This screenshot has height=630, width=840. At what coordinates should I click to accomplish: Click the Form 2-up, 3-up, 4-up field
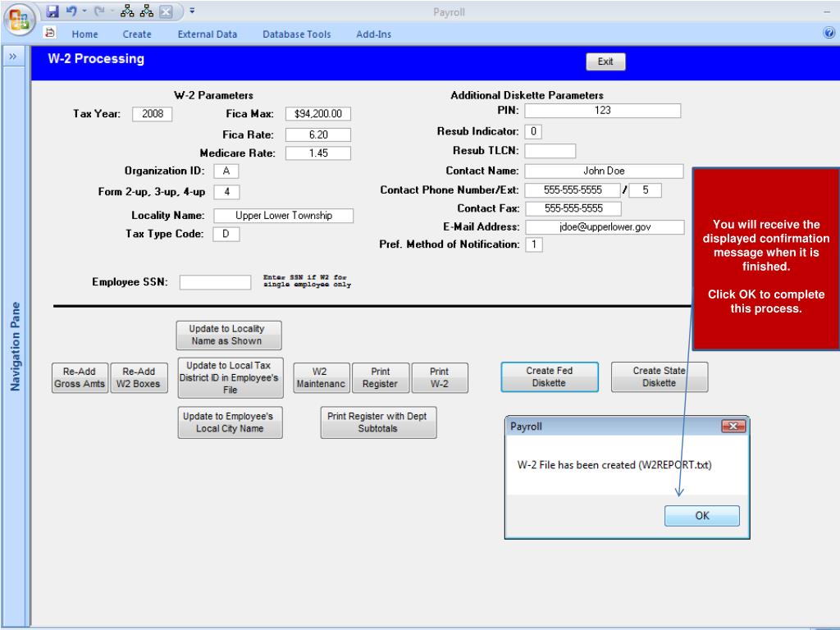(226, 192)
